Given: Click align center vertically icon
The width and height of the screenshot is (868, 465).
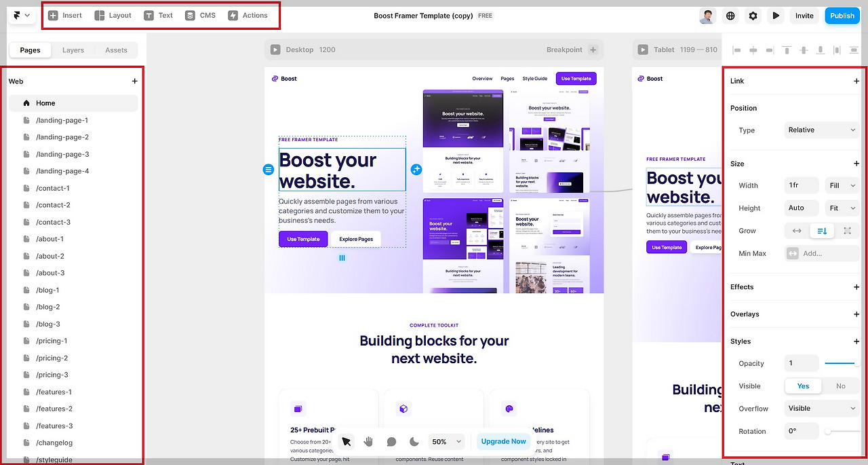Looking at the screenshot, I should [804, 50].
